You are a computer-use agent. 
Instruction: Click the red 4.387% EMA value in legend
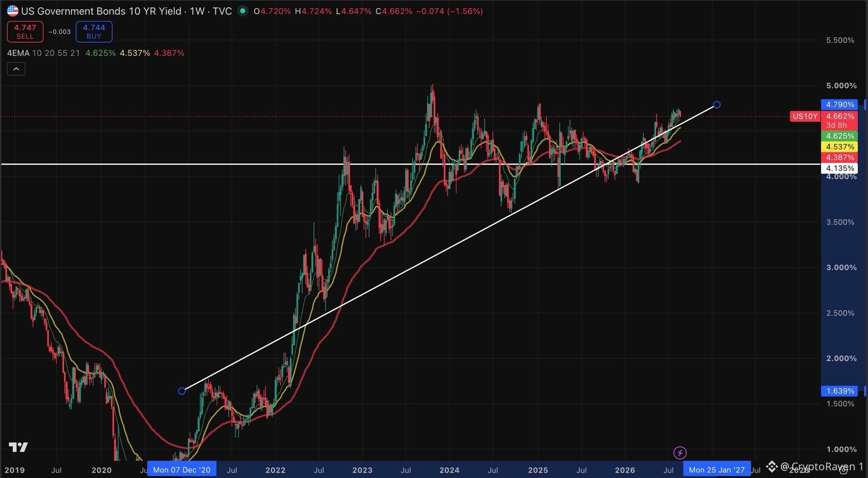pyautogui.click(x=169, y=53)
